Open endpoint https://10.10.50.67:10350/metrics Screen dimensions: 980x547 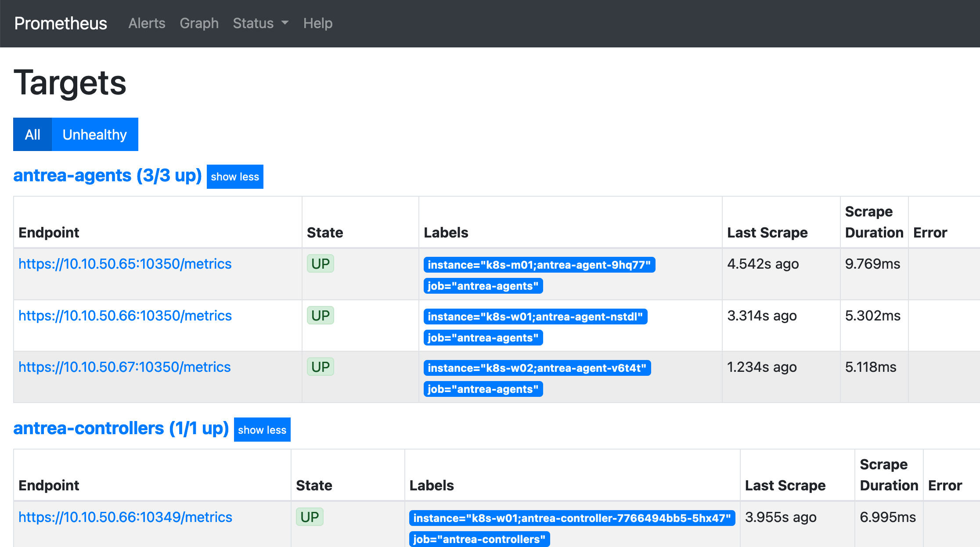tap(124, 367)
